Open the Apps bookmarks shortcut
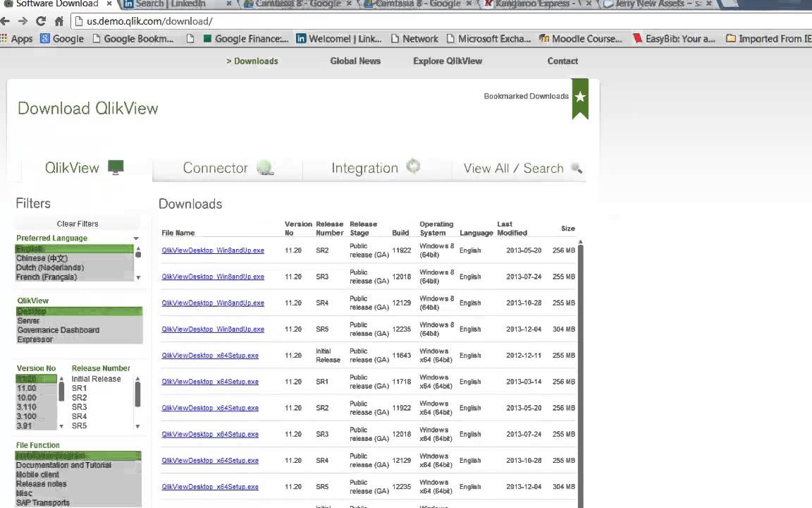 click(x=17, y=39)
